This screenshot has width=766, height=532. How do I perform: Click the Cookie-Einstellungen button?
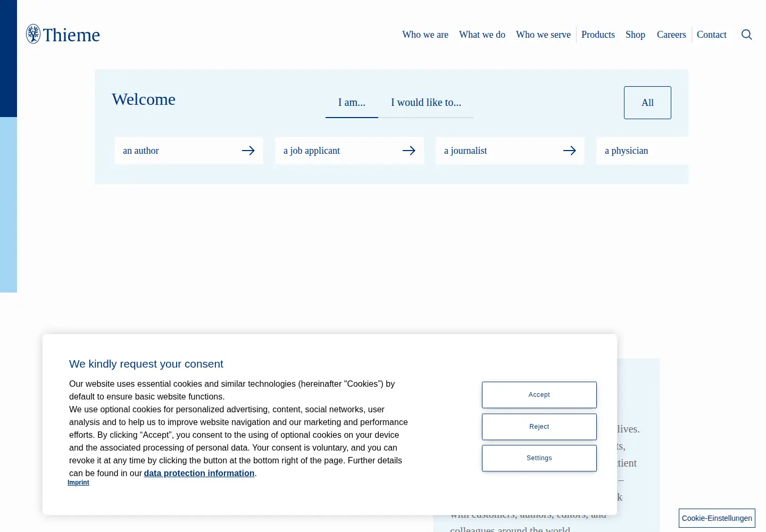pos(717,518)
